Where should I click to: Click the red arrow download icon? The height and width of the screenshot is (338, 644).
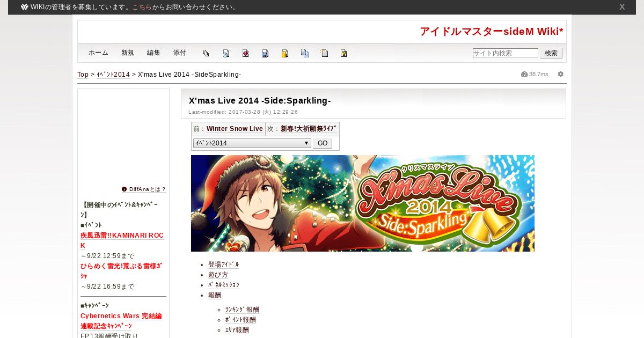pos(245,53)
